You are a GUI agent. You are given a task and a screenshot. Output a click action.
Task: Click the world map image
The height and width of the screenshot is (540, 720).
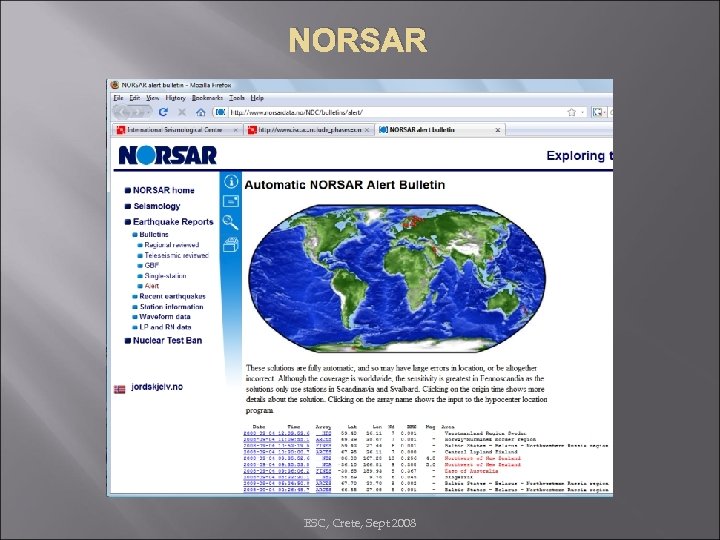(x=397, y=278)
